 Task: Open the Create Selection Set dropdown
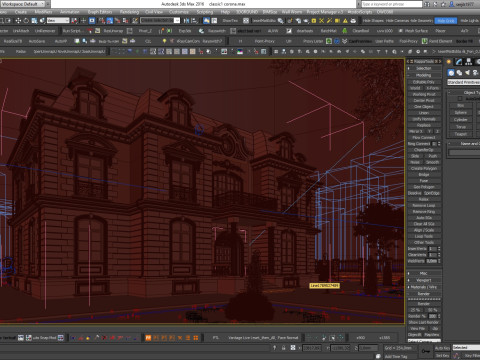[160, 21]
